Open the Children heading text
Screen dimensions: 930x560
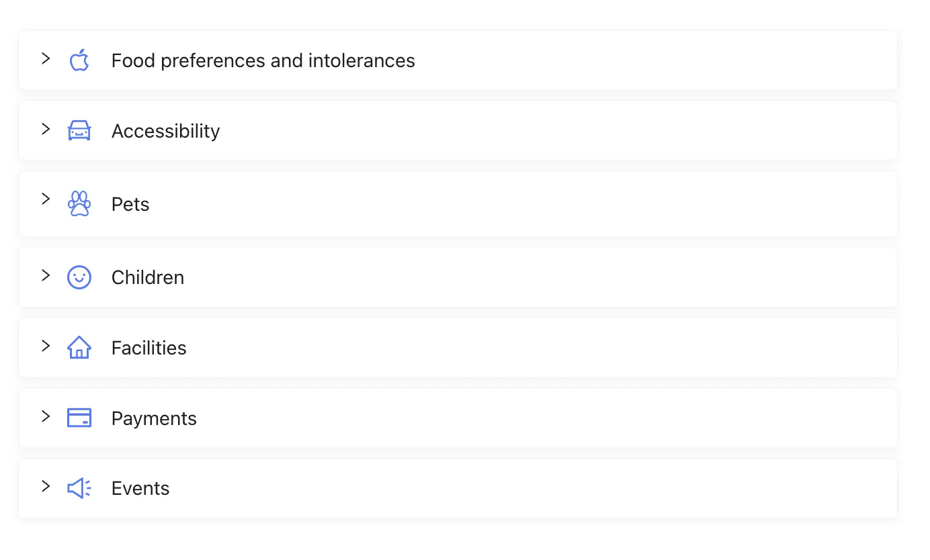point(148,277)
